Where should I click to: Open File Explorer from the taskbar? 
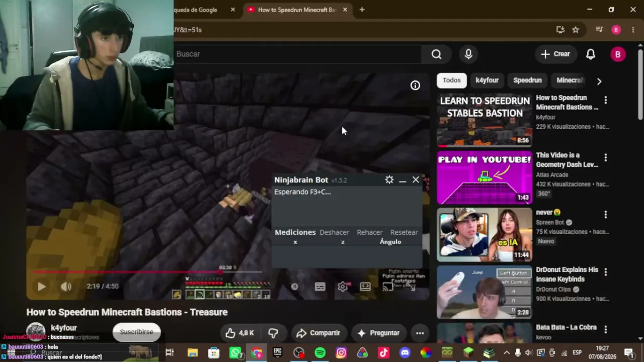193,353
